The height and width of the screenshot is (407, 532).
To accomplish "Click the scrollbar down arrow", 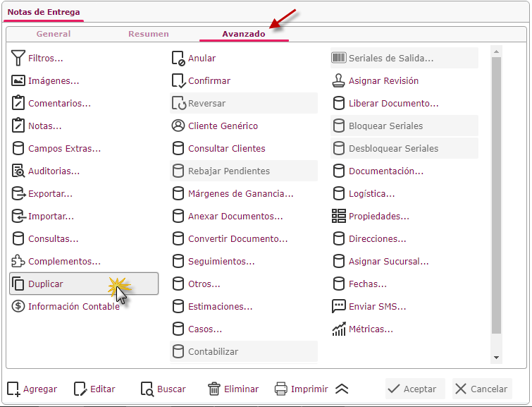I will click(496, 358).
